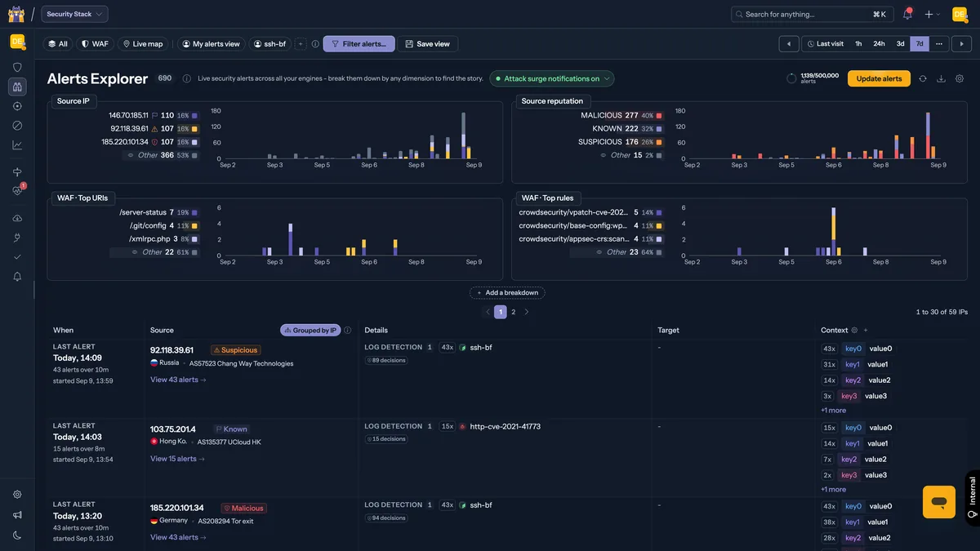Open the ssh-bf saved view tab

point(269,44)
